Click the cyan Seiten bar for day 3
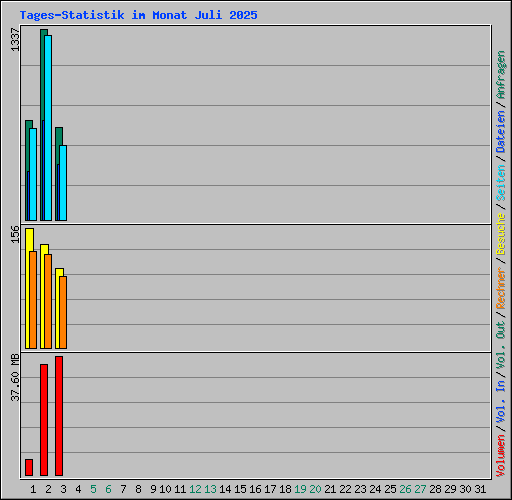512x500 pixels. pos(63,183)
